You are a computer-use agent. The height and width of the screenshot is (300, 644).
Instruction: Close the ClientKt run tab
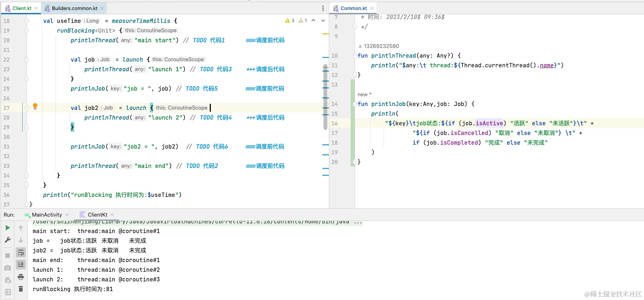click(112, 215)
